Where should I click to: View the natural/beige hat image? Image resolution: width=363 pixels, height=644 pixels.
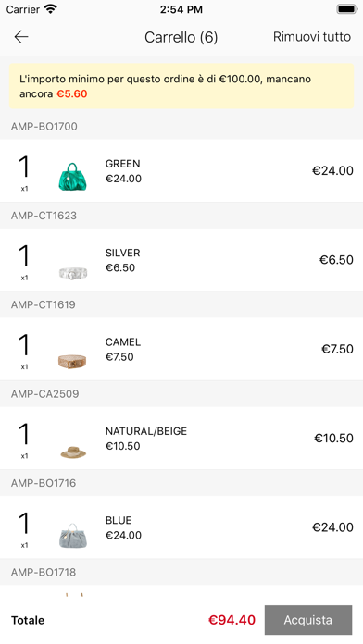73,452
